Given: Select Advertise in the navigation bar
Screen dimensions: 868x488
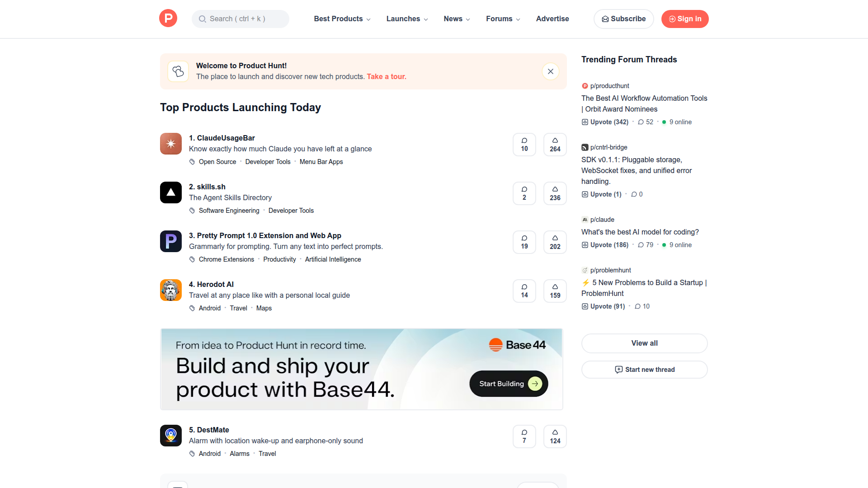Looking at the screenshot, I should [x=552, y=19].
